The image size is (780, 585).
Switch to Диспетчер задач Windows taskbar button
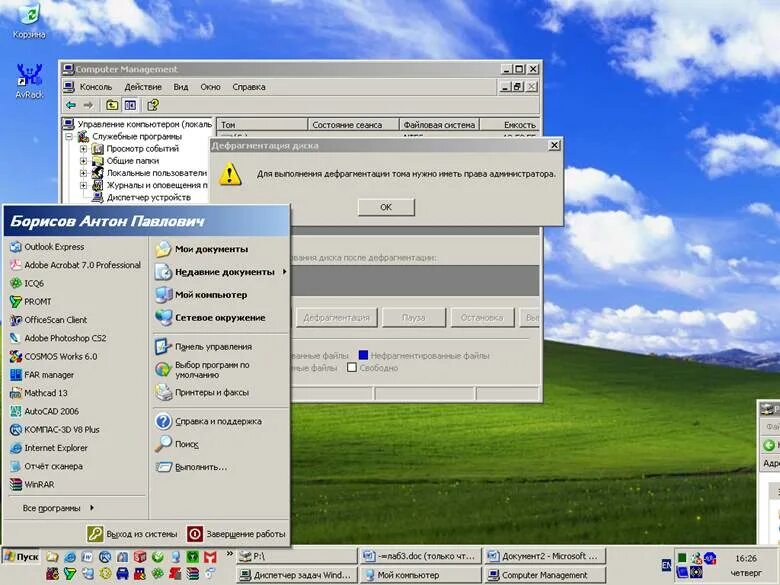(296, 575)
